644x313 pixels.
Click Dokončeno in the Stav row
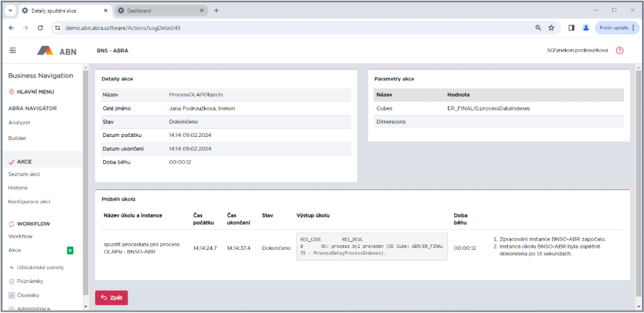182,122
